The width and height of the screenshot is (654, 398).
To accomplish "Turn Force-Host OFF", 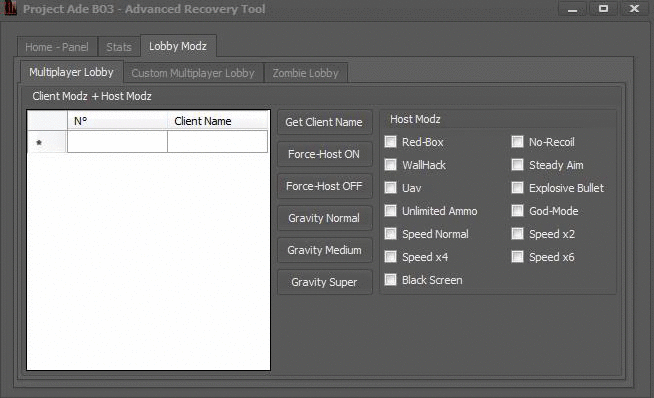I will tap(324, 186).
